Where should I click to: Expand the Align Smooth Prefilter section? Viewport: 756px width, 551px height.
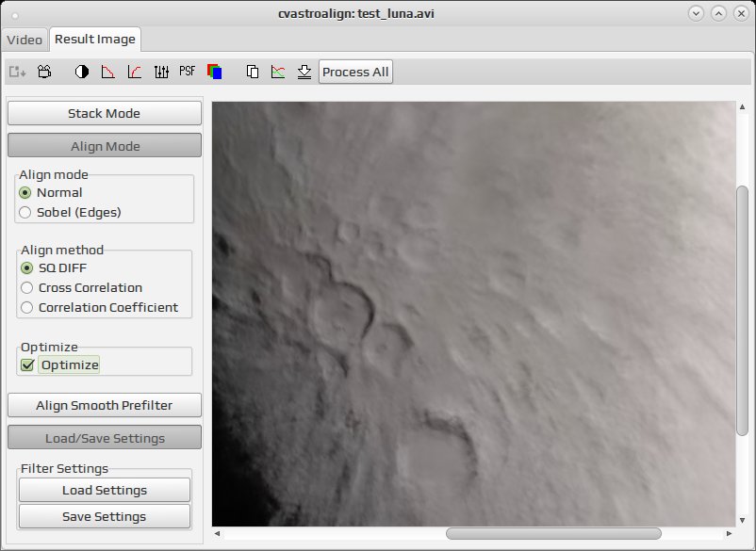coord(105,405)
